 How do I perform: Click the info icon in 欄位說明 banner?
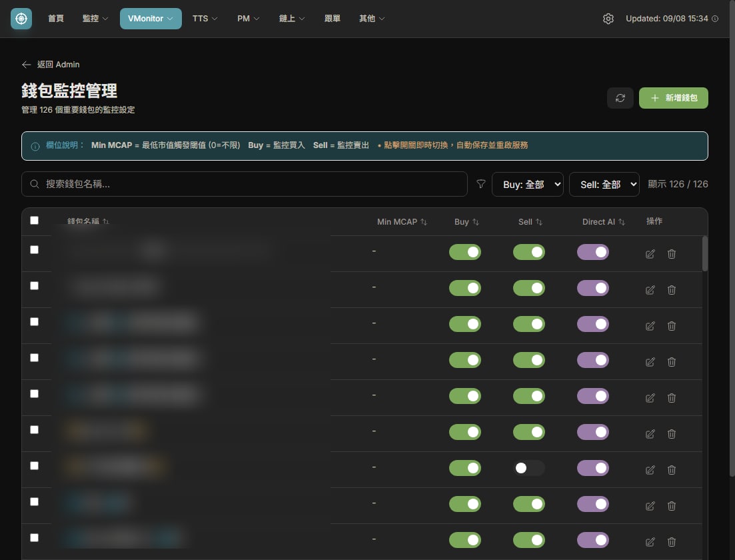pos(35,146)
